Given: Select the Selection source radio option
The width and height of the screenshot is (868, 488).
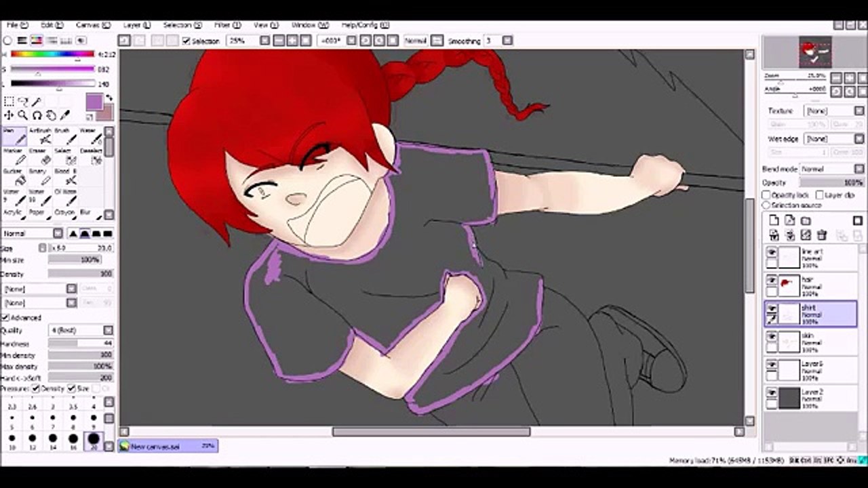Looking at the screenshot, I should click(767, 205).
